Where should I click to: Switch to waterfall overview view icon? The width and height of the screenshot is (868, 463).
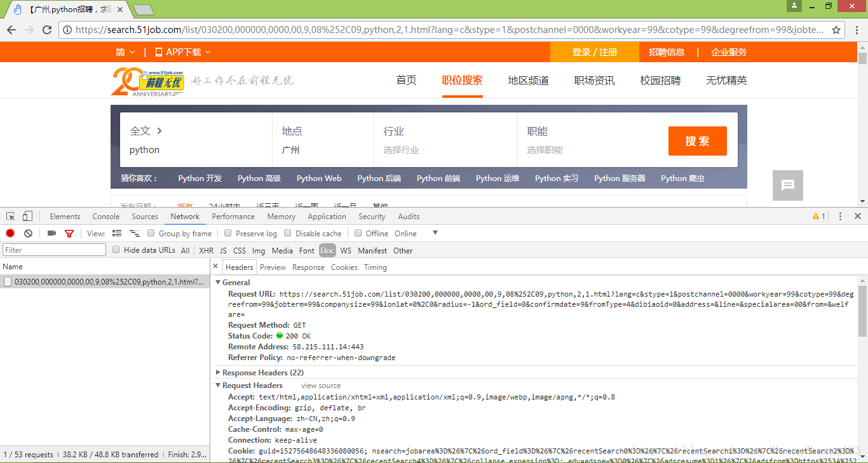tap(135, 234)
